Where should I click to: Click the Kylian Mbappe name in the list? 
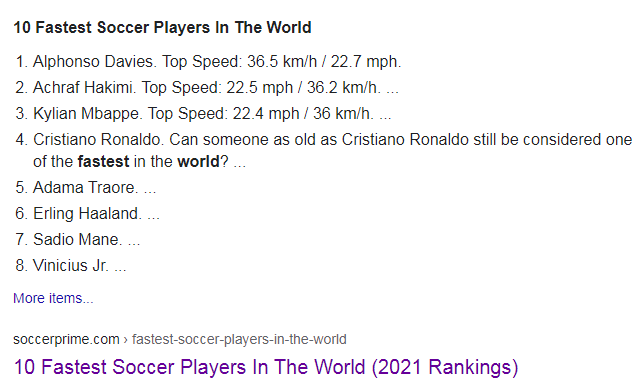pos(87,114)
